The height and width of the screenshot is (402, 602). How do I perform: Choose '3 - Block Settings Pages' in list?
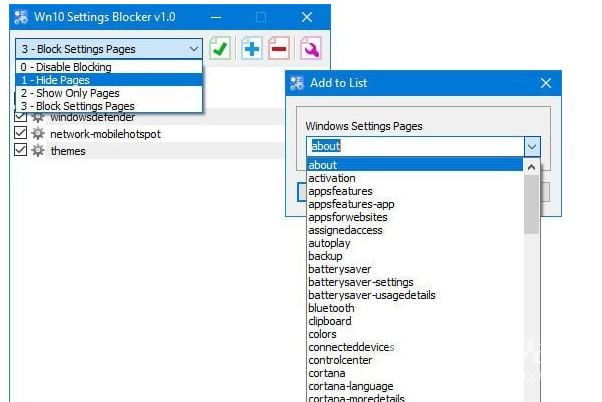coord(109,106)
